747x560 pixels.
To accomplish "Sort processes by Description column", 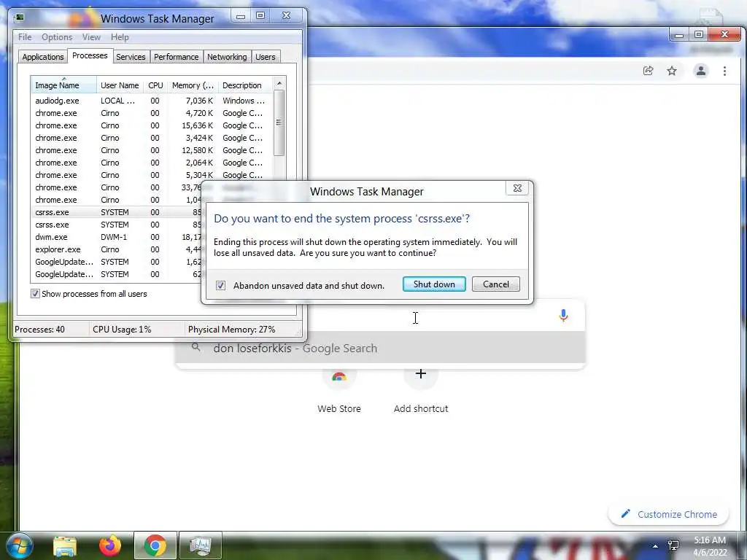I will tap(245, 85).
